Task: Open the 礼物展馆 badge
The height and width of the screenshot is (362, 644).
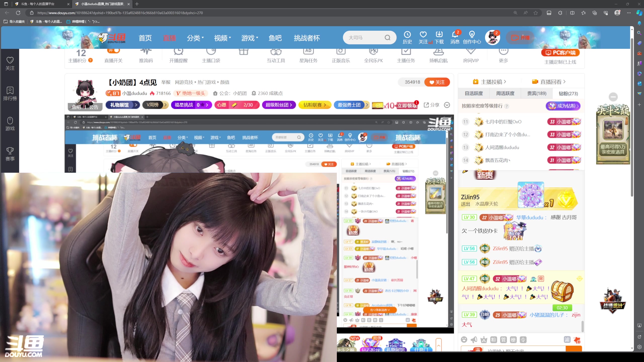Action: 123,105
